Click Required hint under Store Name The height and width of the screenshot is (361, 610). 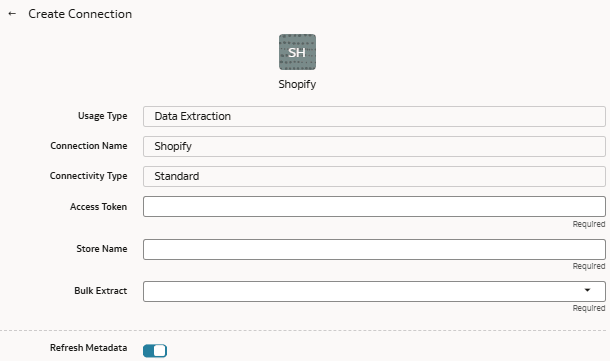(589, 266)
